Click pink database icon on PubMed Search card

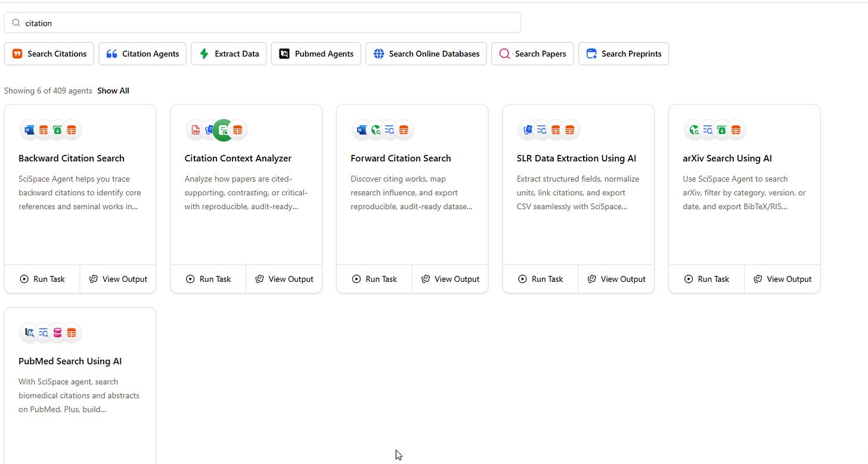tap(58, 333)
